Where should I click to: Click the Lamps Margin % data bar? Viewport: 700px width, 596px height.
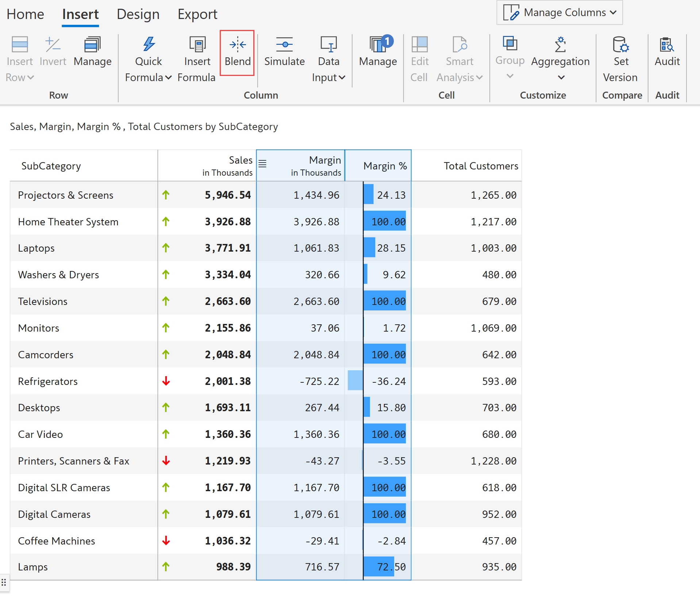pos(379,566)
